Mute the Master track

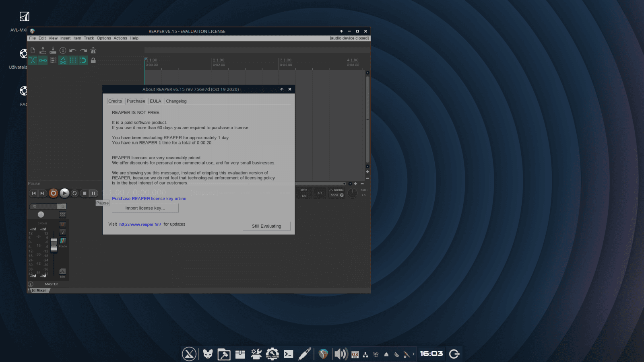point(62,224)
